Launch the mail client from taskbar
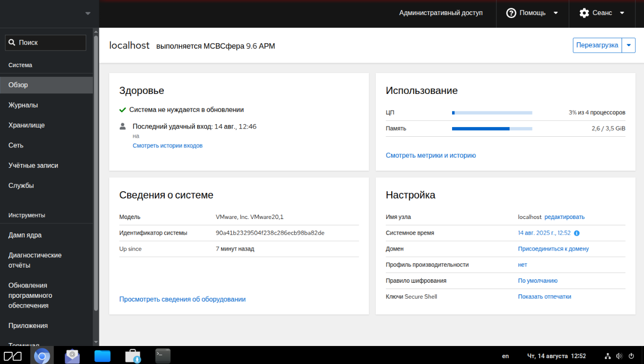644x364 pixels. pos(72,356)
